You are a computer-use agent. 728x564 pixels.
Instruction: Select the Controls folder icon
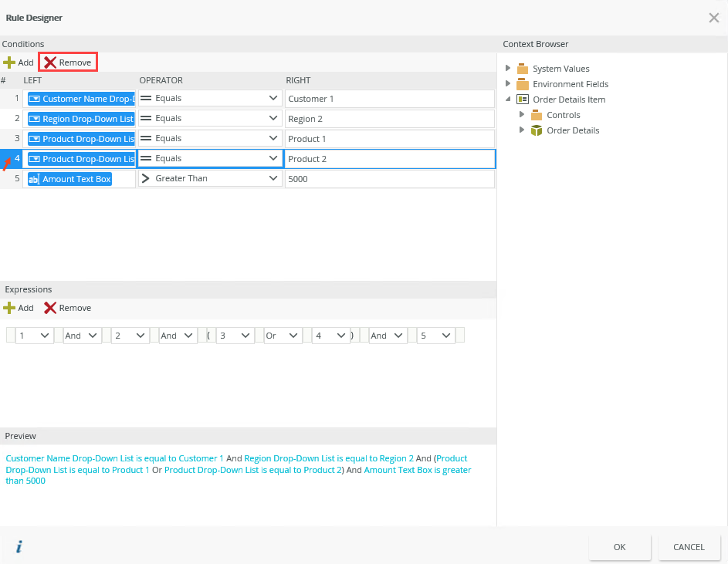(537, 115)
